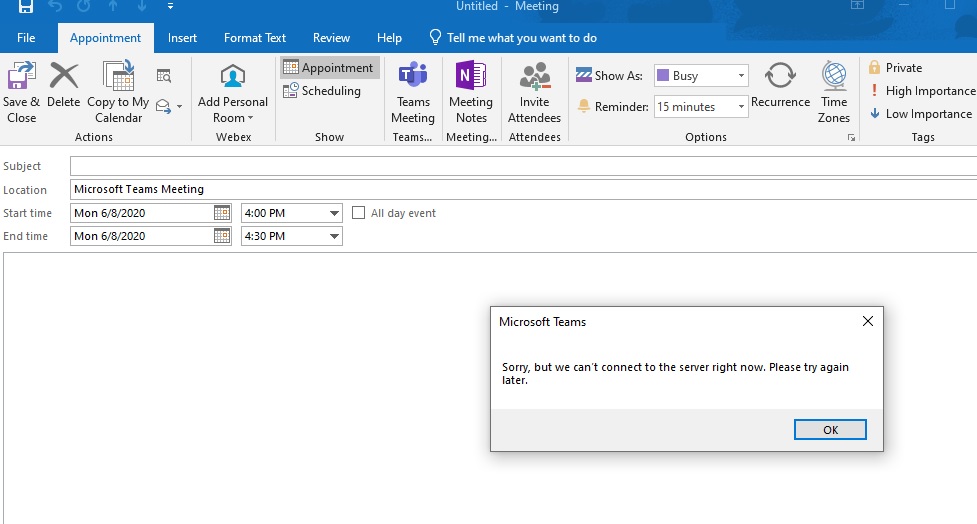977x524 pixels.
Task: Open End time calendar picker icon
Action: [222, 236]
